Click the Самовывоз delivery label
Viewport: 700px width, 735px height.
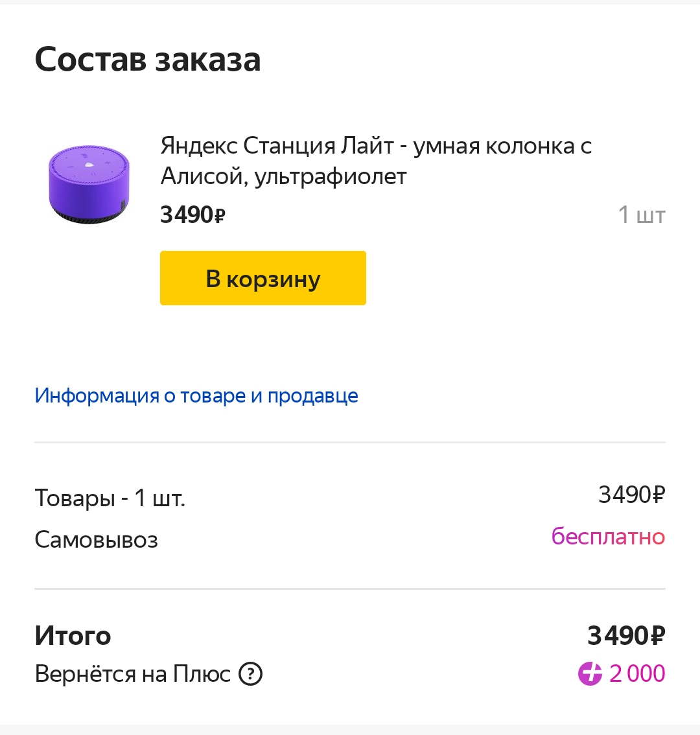(96, 539)
